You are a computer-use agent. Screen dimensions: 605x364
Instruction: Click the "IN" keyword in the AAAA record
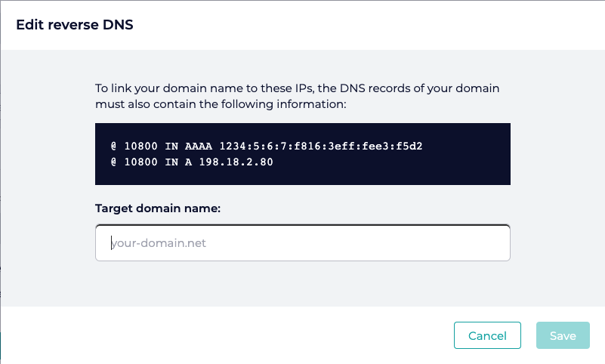coord(171,147)
